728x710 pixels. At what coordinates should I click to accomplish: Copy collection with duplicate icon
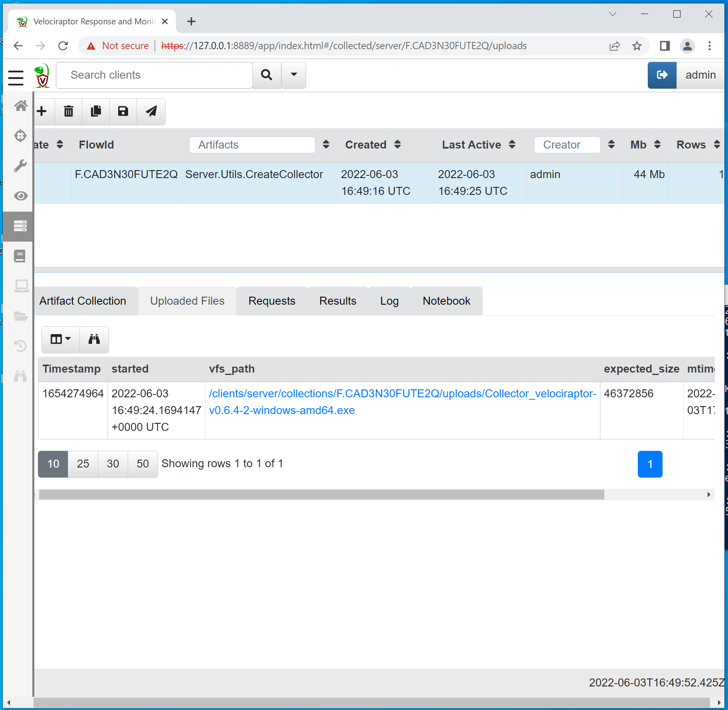pos(96,111)
